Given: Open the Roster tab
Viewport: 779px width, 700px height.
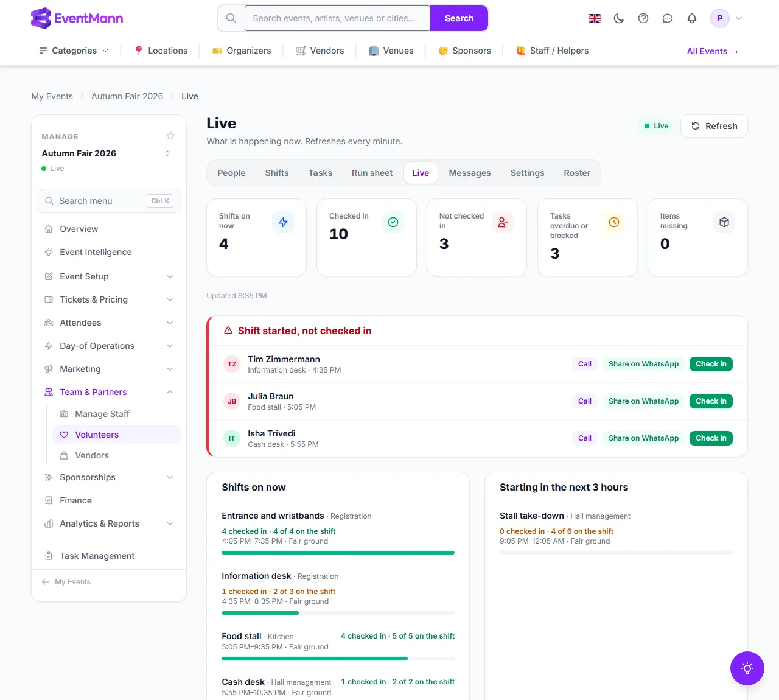Looking at the screenshot, I should (577, 173).
